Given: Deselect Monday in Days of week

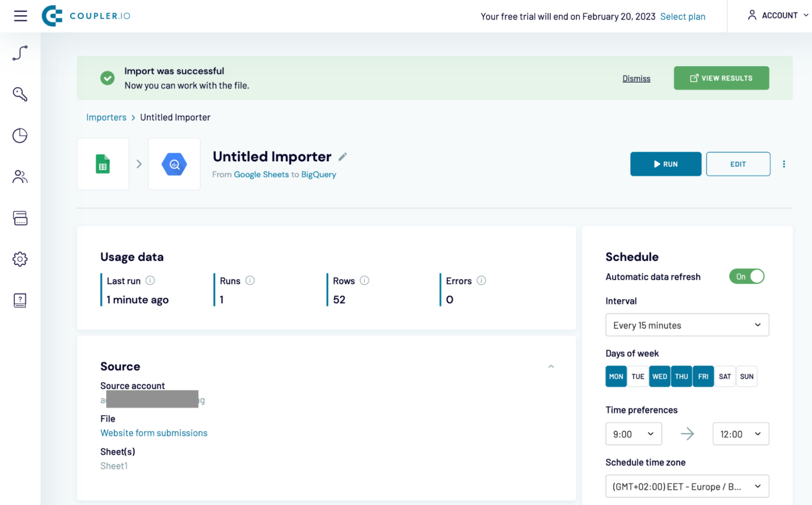Looking at the screenshot, I should click(x=616, y=376).
